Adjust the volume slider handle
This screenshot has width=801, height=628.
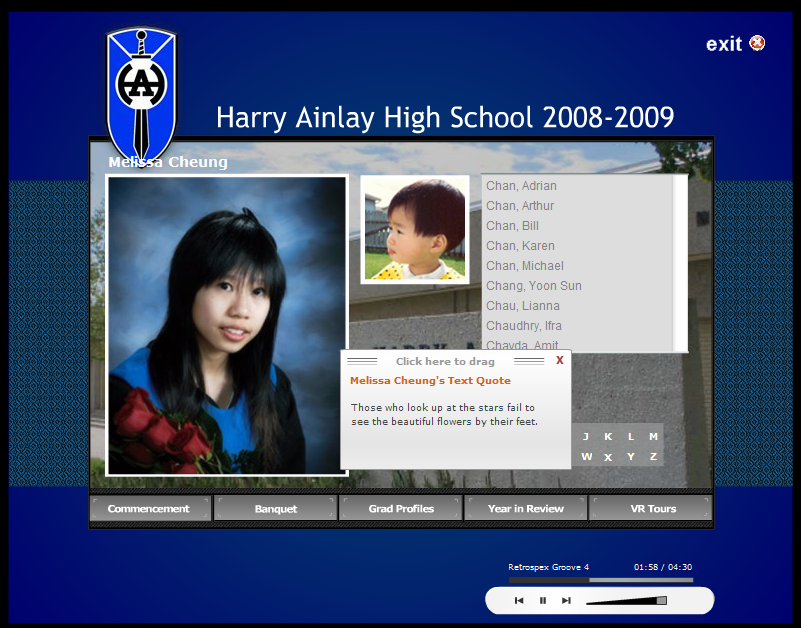tap(661, 600)
